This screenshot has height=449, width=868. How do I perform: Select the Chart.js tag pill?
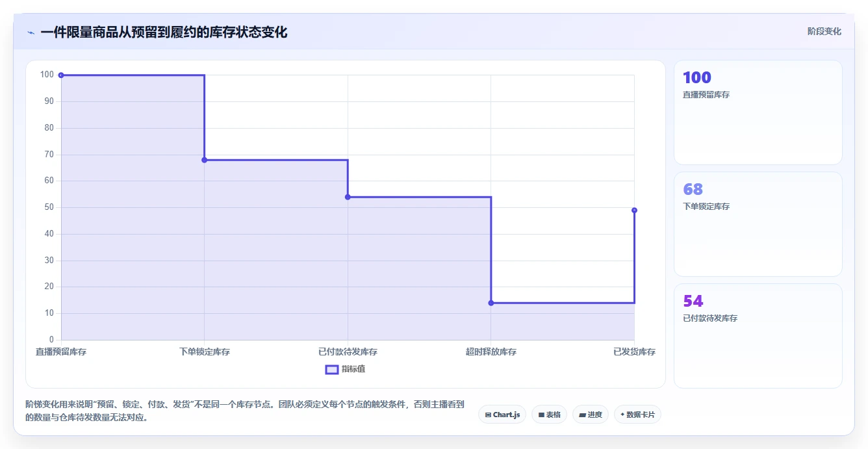pyautogui.click(x=502, y=415)
